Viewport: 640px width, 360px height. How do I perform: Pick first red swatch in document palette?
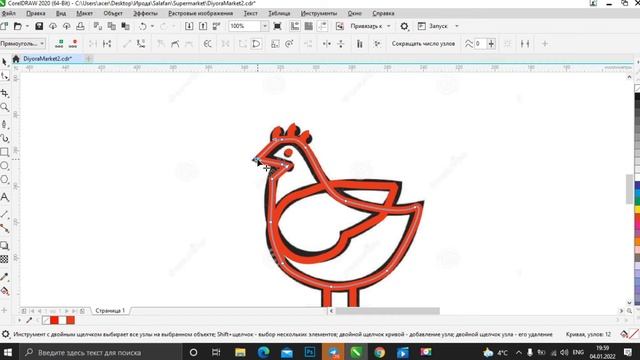54,320
